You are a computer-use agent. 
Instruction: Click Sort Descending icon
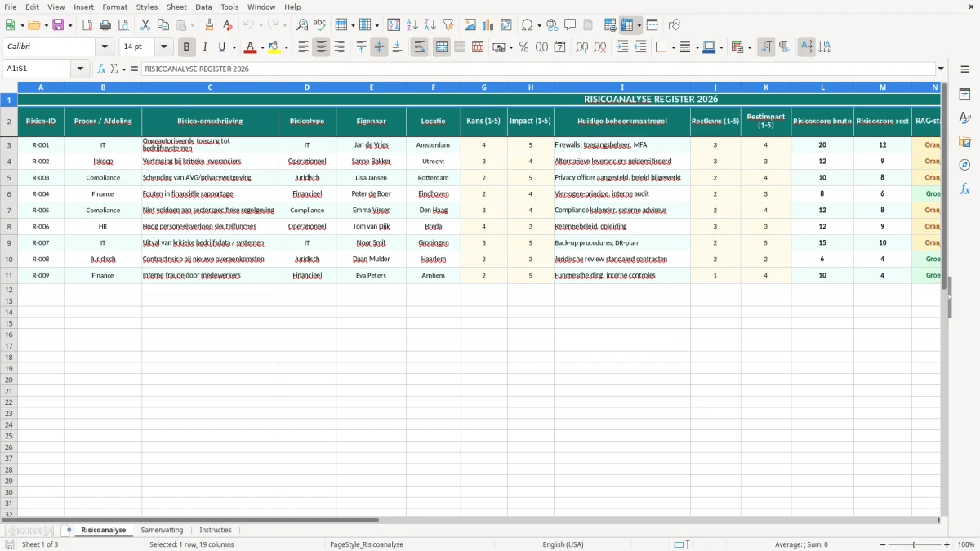click(x=430, y=25)
